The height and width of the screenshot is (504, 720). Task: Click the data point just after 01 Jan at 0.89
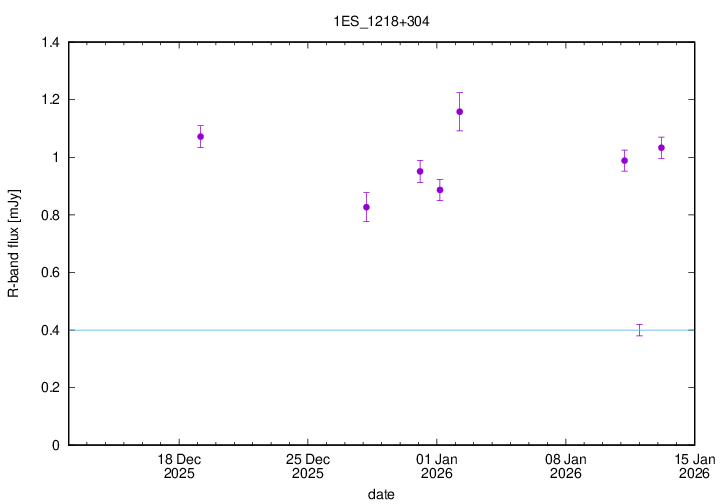pyautogui.click(x=440, y=190)
